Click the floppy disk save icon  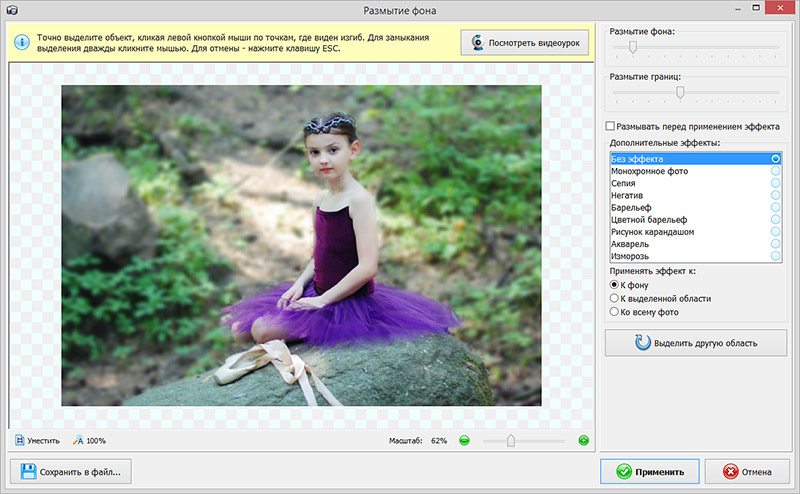[x=29, y=471]
